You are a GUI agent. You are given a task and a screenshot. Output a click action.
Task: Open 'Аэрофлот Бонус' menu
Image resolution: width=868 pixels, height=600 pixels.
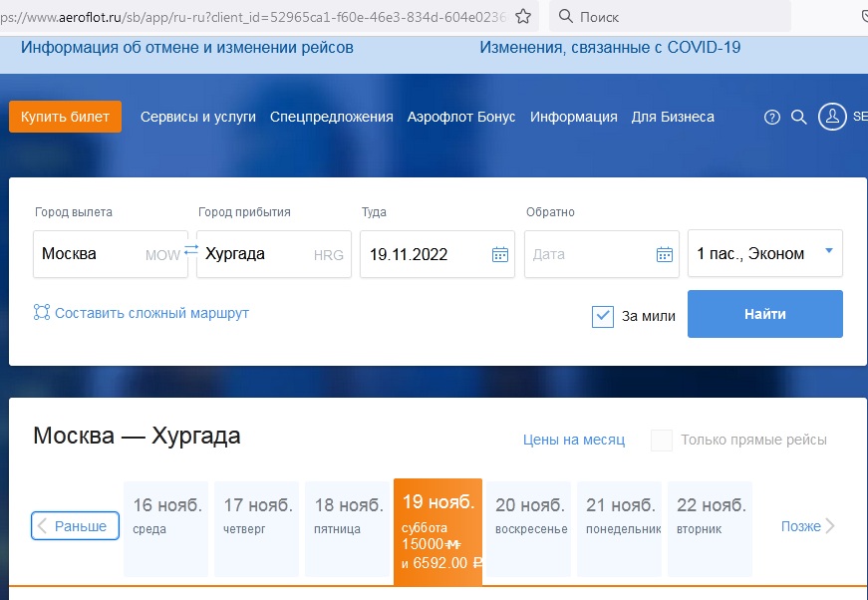tap(461, 117)
